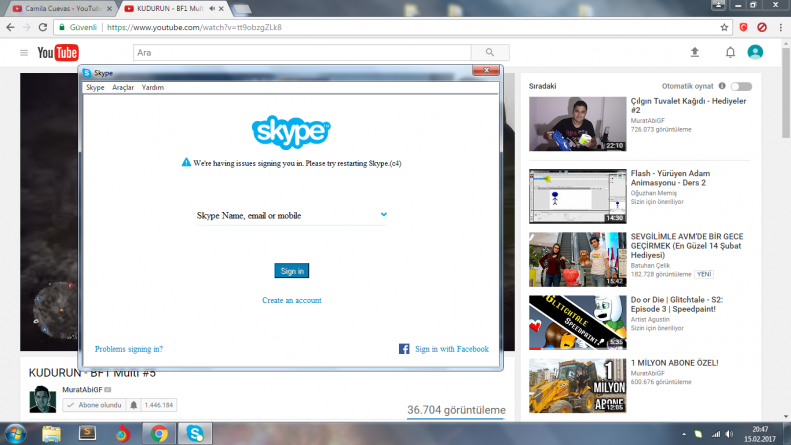Open File Explorer from taskbar
Image resolution: width=791 pixels, height=445 pixels.
(x=51, y=434)
